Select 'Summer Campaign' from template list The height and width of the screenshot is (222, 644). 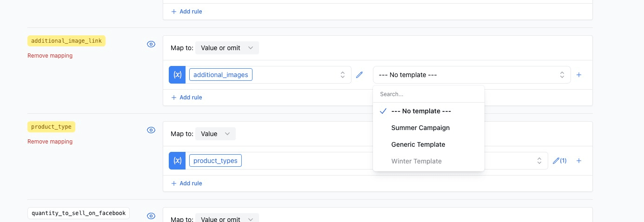coord(420,128)
